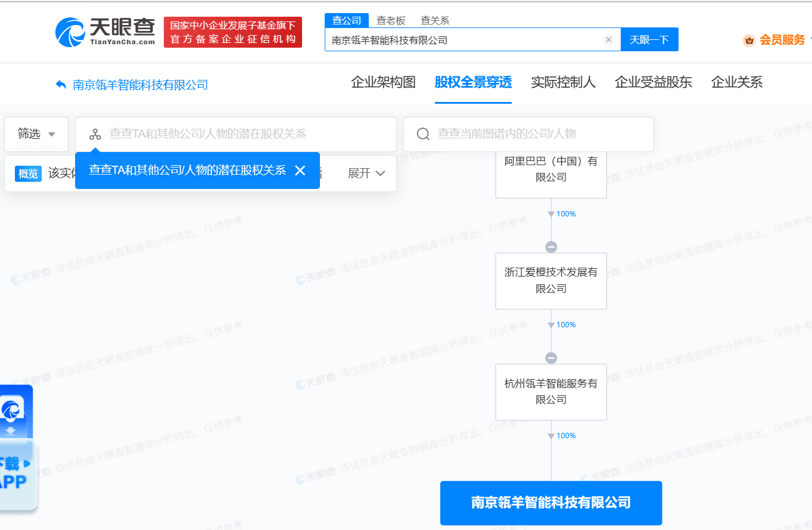Switch to the 查关系 search tab
The width and height of the screenshot is (812, 530).
click(x=435, y=20)
